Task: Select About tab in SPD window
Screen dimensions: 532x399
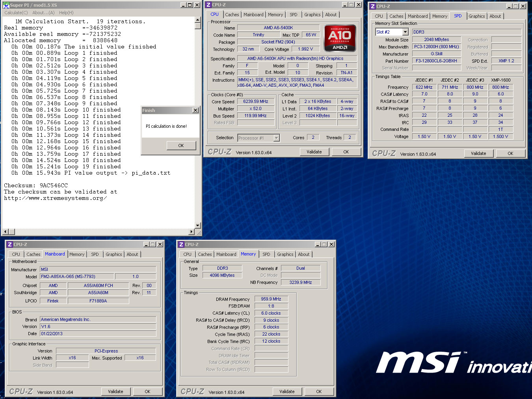Action: pos(495,16)
